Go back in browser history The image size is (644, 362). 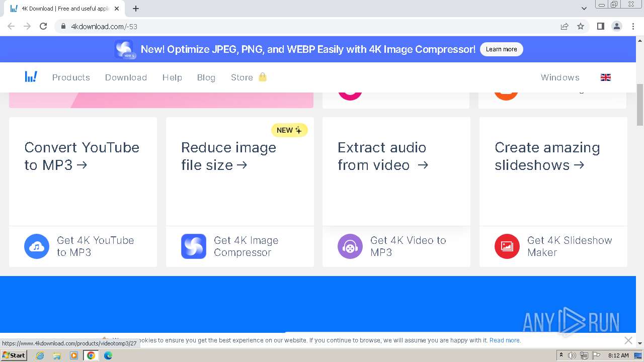[11, 26]
